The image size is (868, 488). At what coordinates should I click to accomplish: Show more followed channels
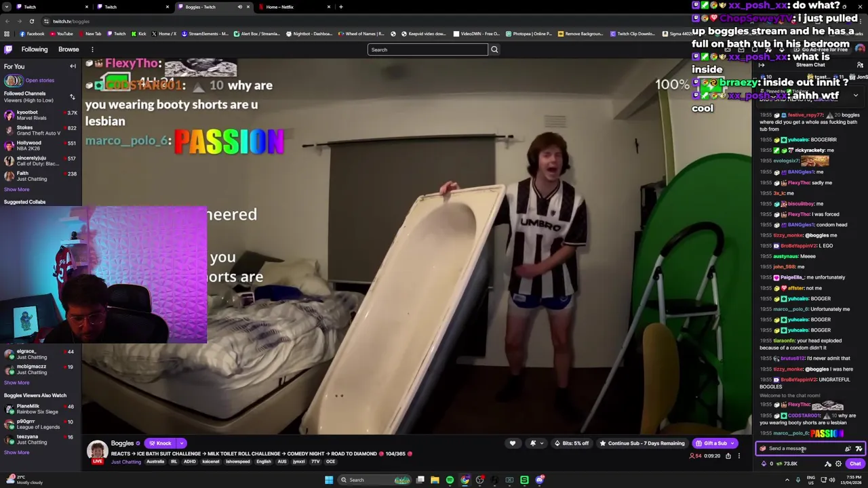[x=16, y=190]
